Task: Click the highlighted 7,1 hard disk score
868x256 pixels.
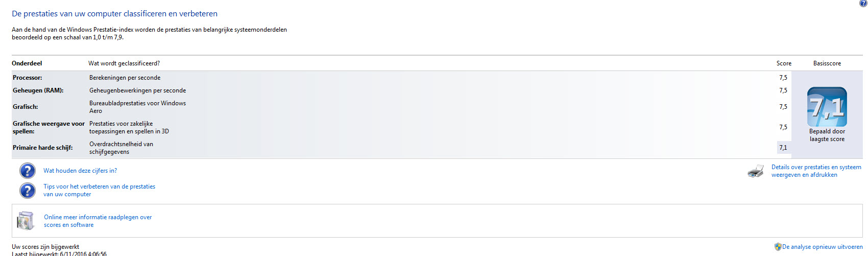Action: pyautogui.click(x=784, y=148)
